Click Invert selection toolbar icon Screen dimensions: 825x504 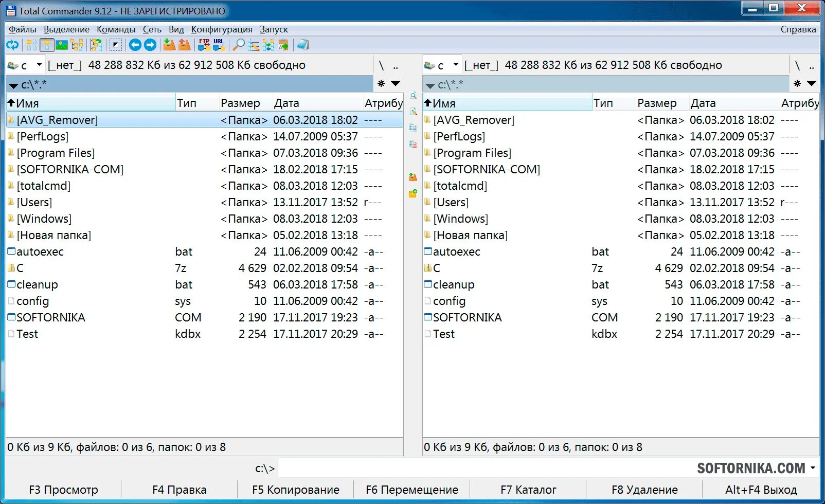[x=116, y=45]
